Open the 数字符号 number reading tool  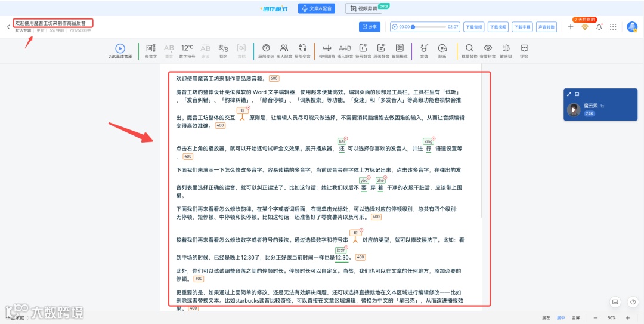(x=188, y=51)
